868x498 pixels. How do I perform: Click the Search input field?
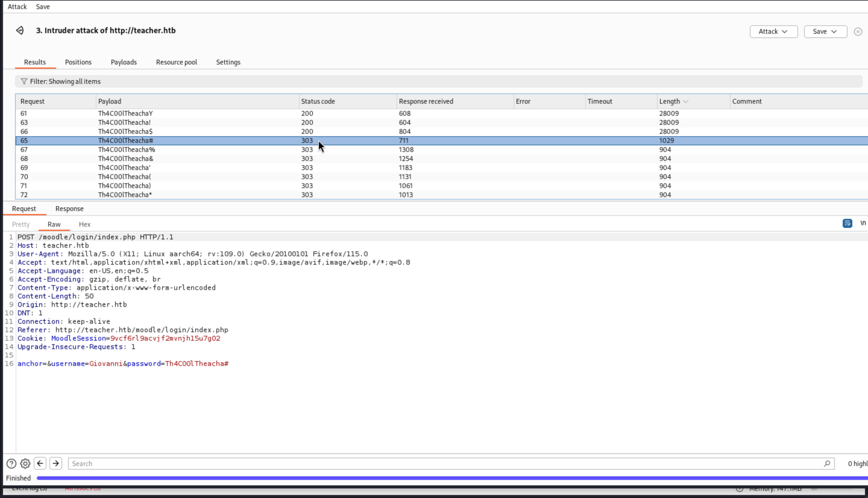pos(445,463)
